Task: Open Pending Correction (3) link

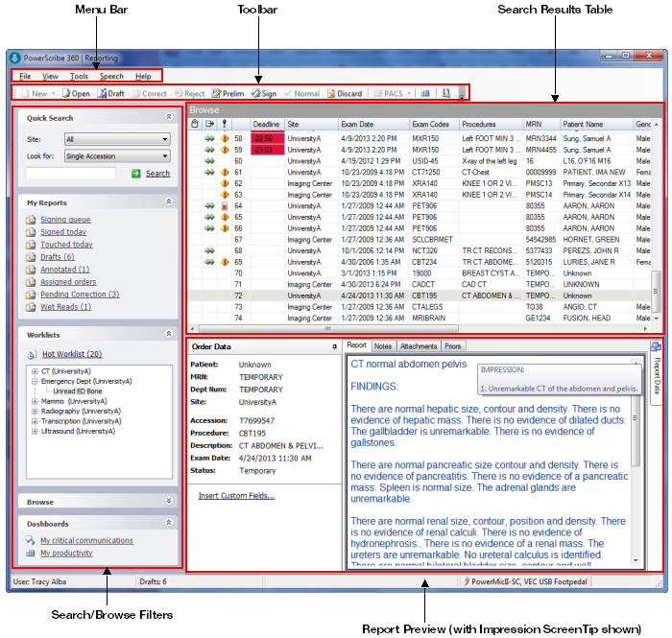Action: tap(80, 295)
